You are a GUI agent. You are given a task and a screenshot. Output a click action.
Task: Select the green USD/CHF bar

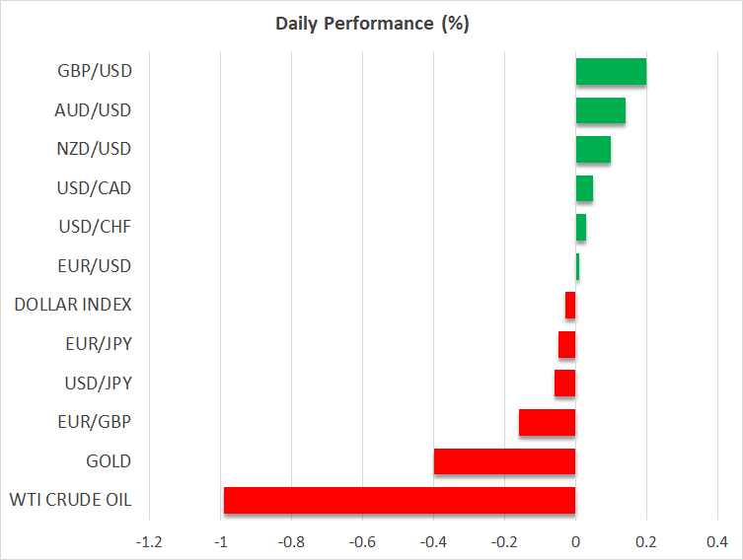(x=581, y=228)
